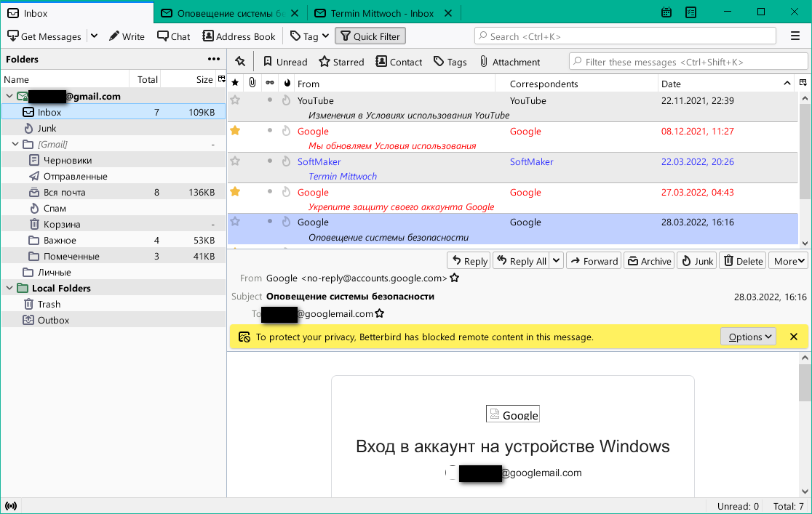Screen dimensions: 812x514
Task: Mark the SoftMaker message as junk
Action: point(286,161)
